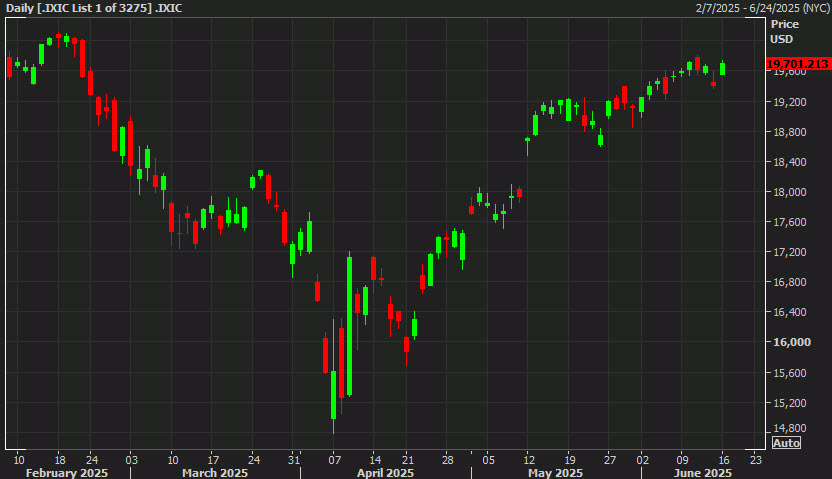
Task: Click the Auto scale button
Action: [786, 443]
